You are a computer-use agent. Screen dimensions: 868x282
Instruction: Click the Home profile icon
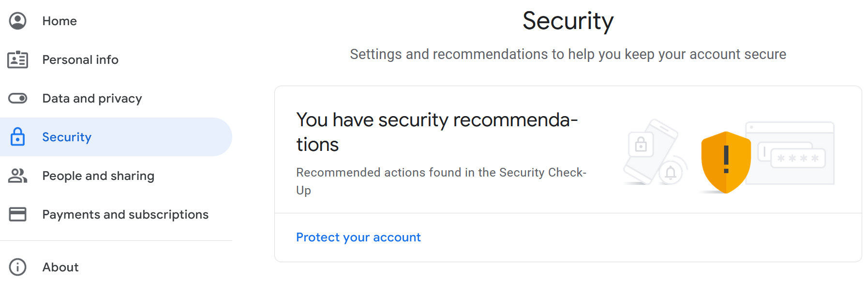coord(18,21)
